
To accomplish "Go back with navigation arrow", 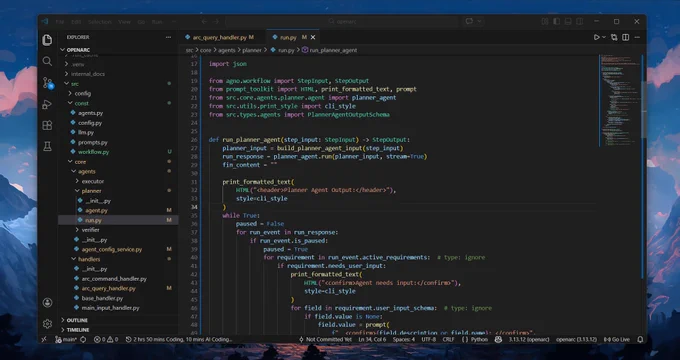I will click(204, 21).
